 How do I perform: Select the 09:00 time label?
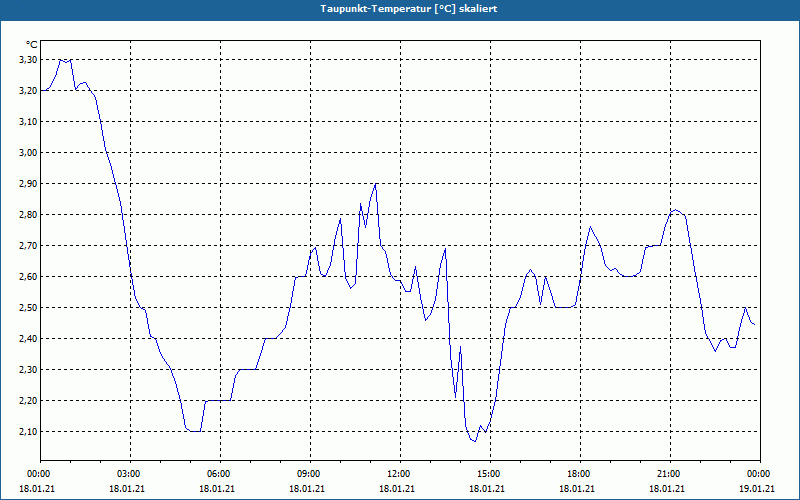[310, 474]
